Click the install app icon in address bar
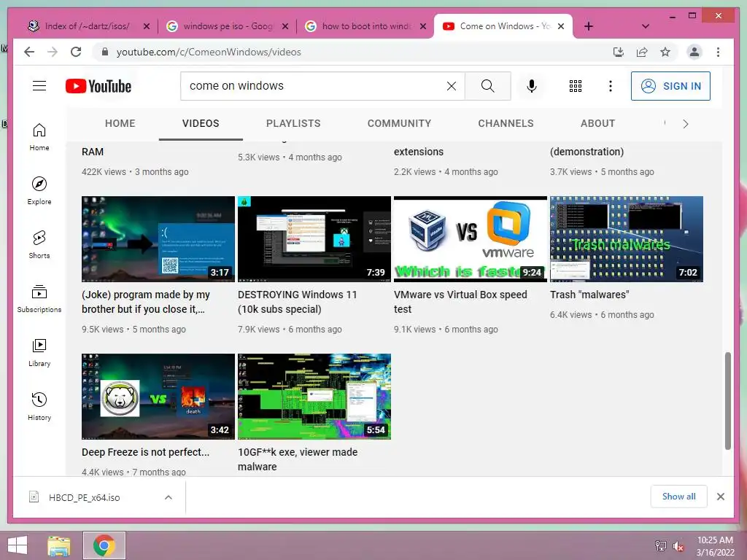 pyautogui.click(x=619, y=52)
